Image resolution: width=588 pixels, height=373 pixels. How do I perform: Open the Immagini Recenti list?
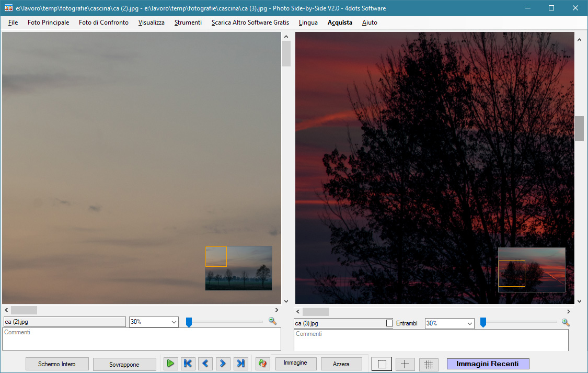(x=488, y=364)
